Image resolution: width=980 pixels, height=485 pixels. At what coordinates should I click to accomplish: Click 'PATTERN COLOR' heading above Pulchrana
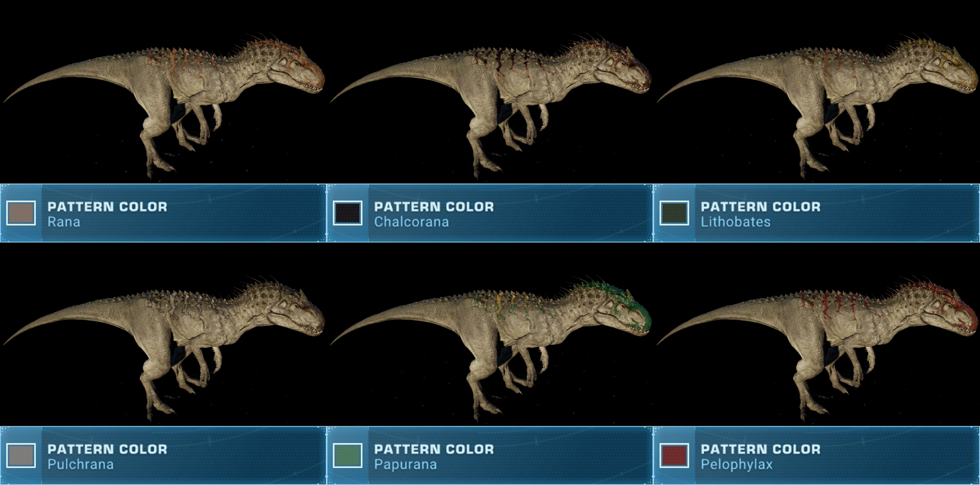coord(107,449)
